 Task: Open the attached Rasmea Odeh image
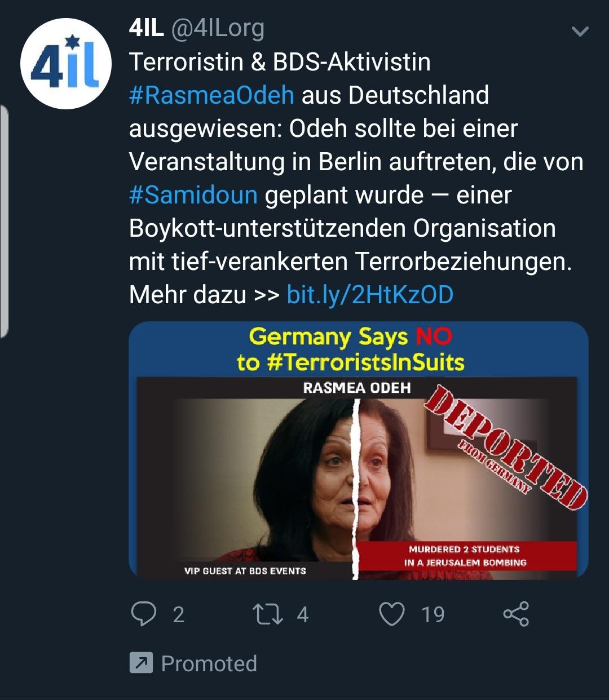point(359,450)
